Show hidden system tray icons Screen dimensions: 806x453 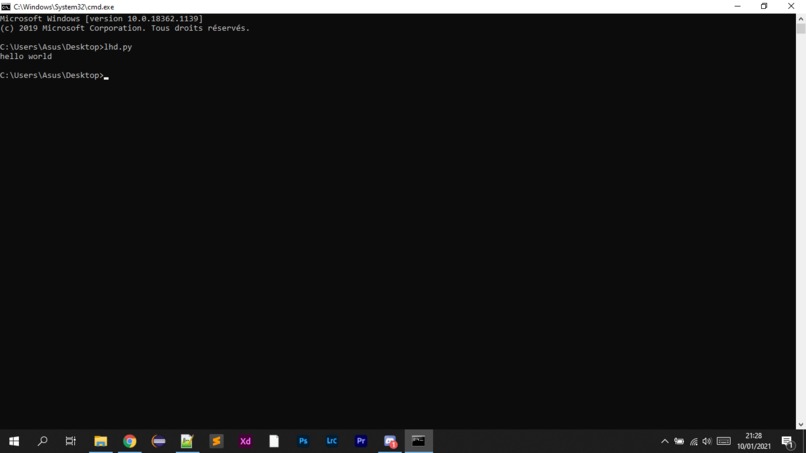pos(665,441)
